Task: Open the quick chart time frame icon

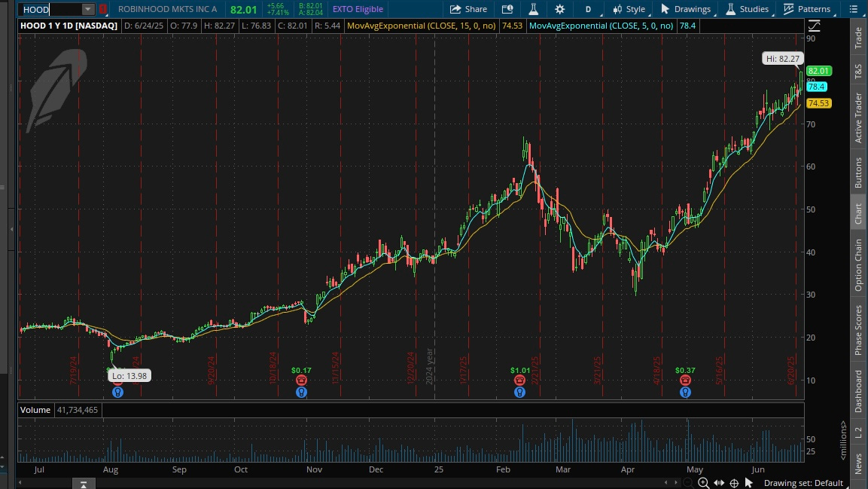Action: (507, 9)
